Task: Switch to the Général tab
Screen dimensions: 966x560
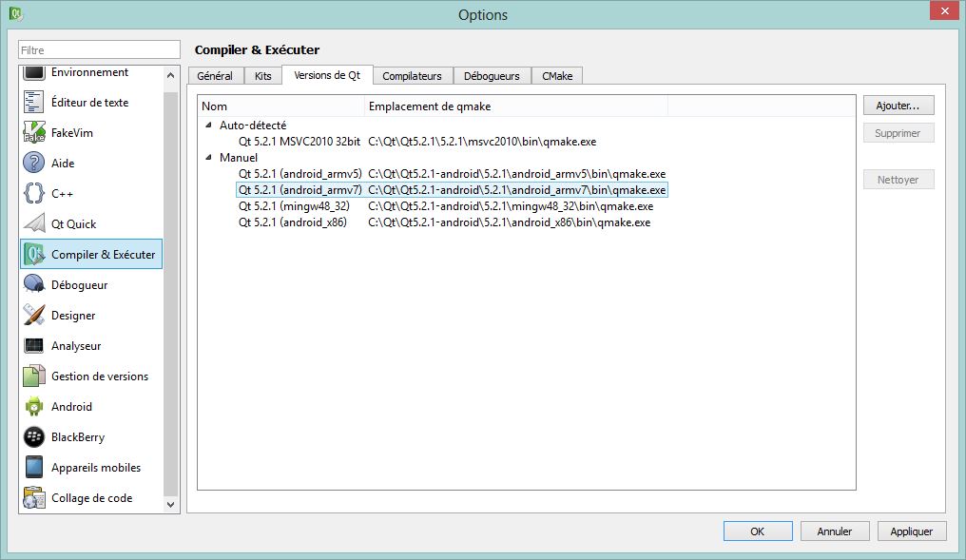Action: pyautogui.click(x=215, y=76)
